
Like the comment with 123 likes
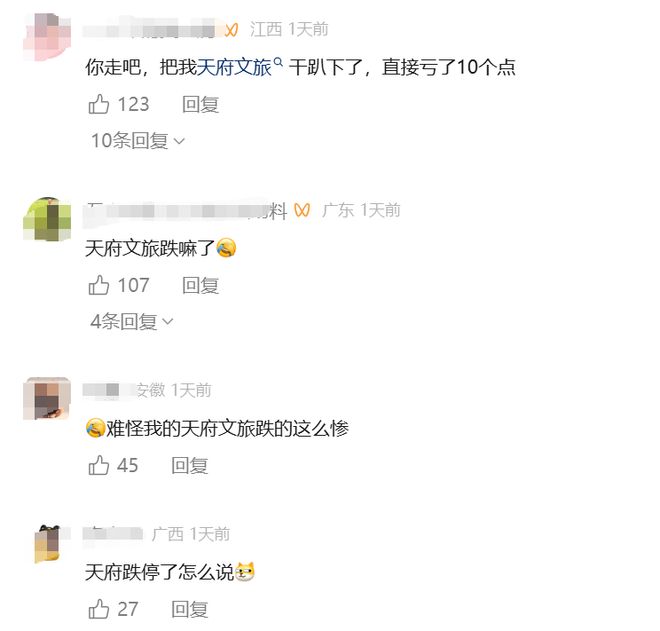coord(98,104)
